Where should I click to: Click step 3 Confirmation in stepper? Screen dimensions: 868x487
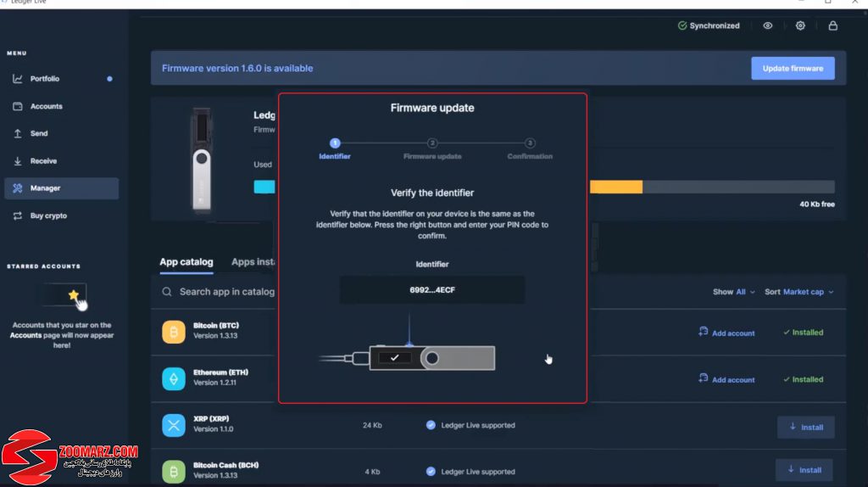click(530, 148)
